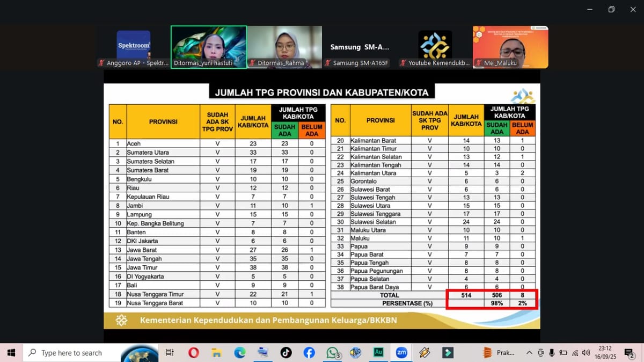
Task: Restore down the Zoom window
Action: (611, 10)
